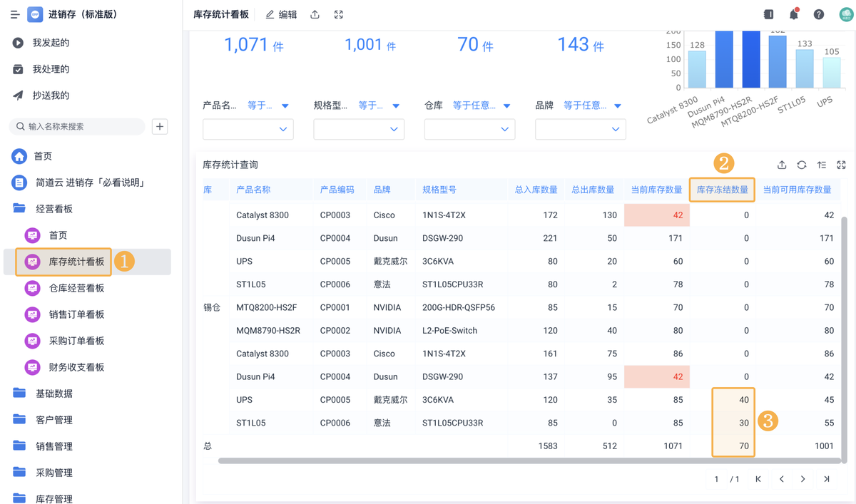The height and width of the screenshot is (504, 856).
Task: Click the notification bell icon
Action: point(793,14)
